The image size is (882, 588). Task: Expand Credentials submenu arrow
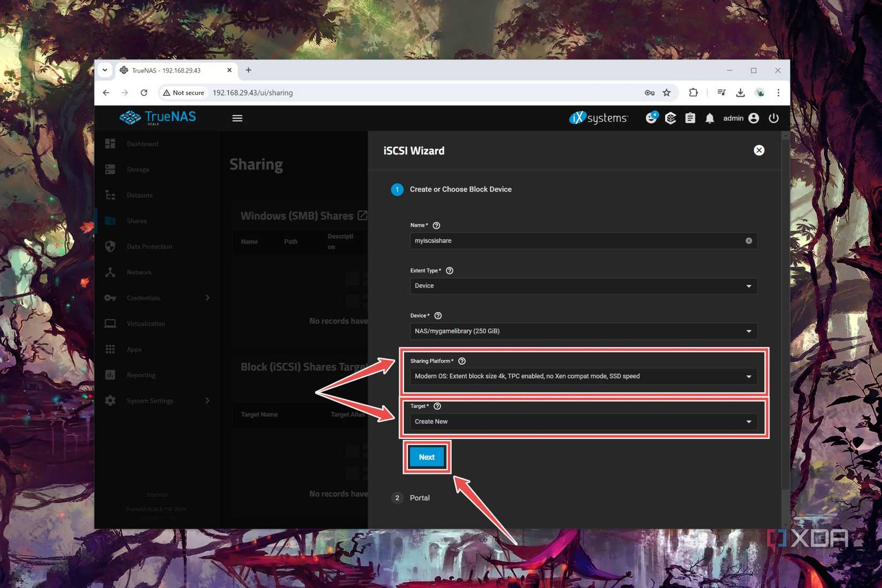(207, 298)
